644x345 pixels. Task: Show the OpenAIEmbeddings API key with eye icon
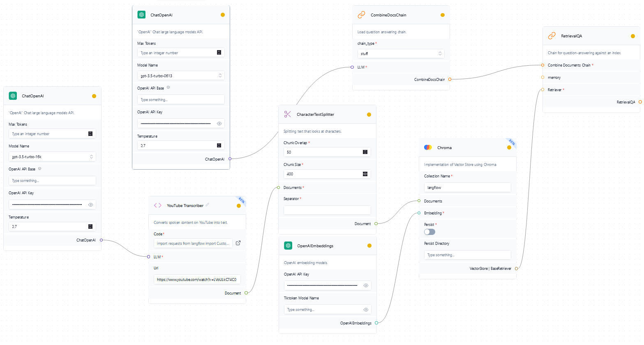point(366,285)
